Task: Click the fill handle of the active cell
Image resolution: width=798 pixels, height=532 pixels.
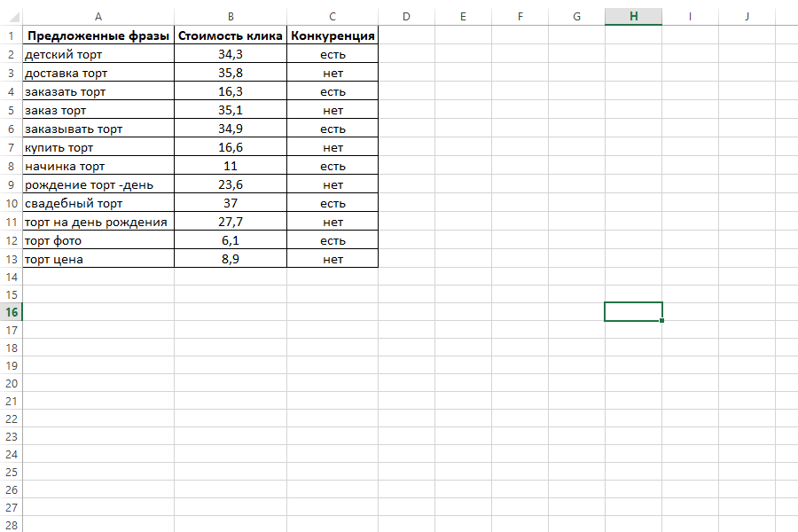Action: click(662, 320)
